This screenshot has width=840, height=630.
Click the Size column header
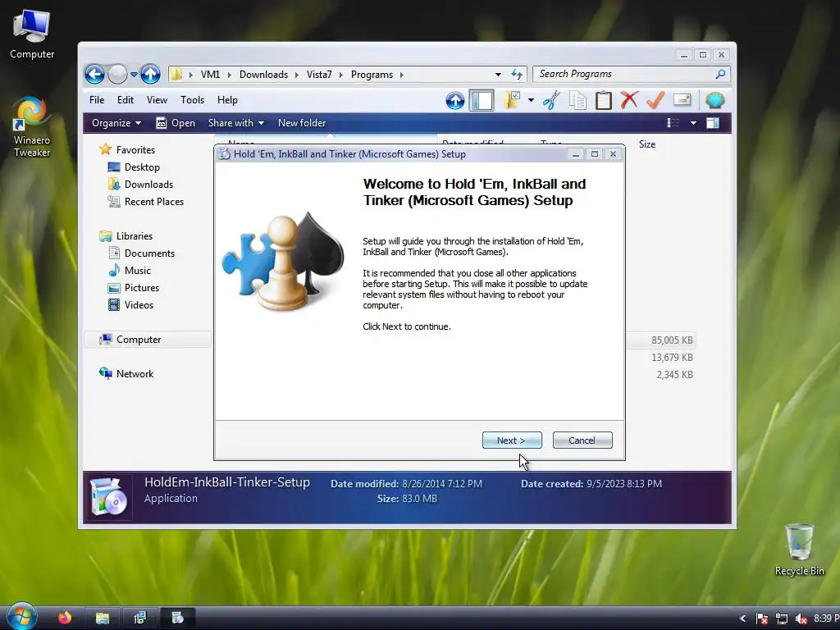647,144
